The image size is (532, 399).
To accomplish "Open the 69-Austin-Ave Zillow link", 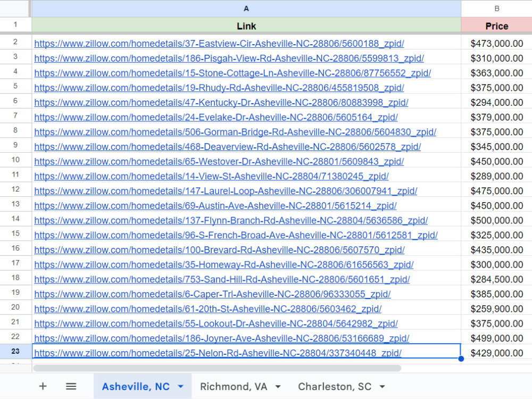I will pyautogui.click(x=215, y=206).
